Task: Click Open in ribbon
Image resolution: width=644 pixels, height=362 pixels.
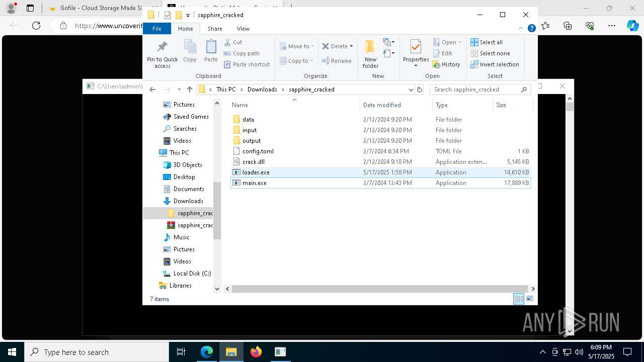Action: point(447,42)
